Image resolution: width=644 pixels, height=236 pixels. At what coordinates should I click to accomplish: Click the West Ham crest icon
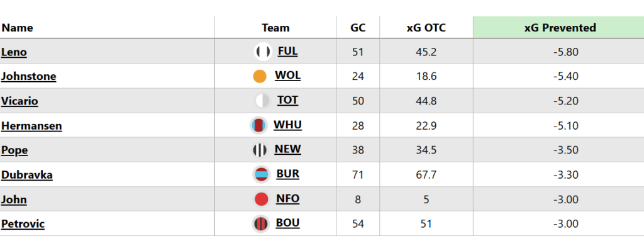[x=258, y=125]
